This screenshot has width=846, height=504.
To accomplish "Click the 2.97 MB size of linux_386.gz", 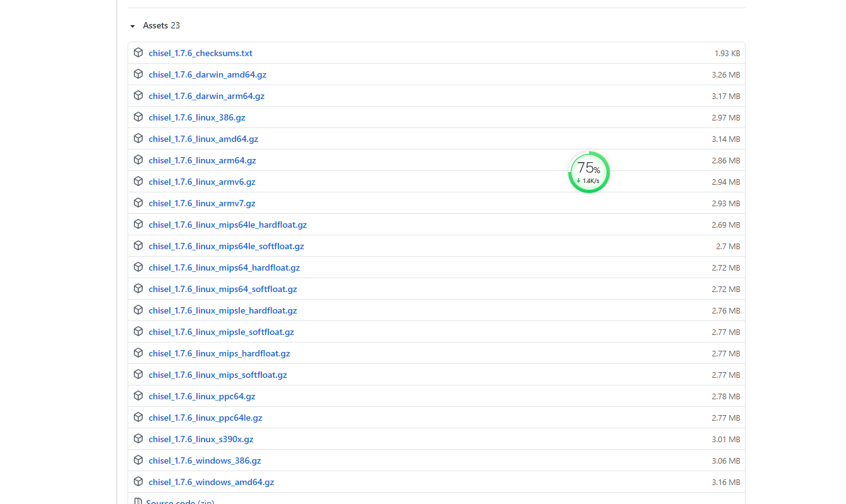I will tap(726, 118).
